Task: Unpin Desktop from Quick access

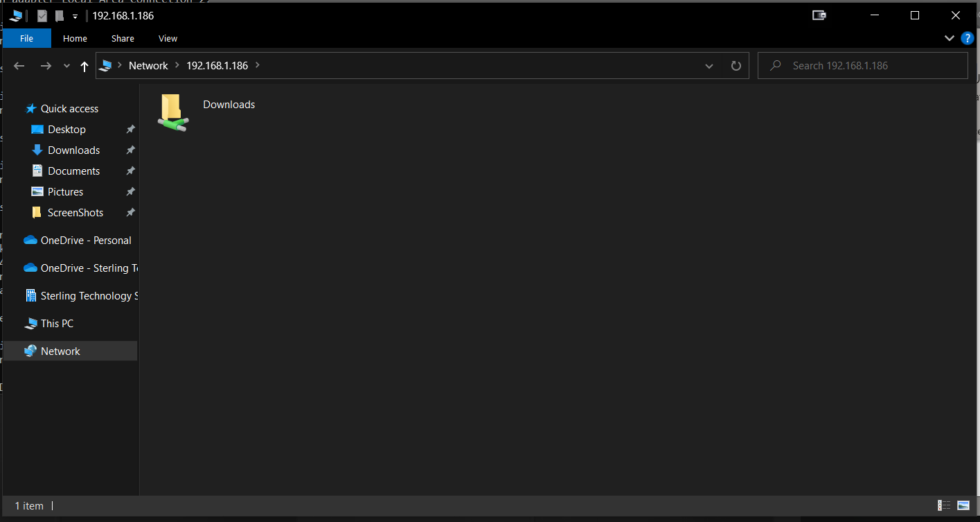Action: tap(130, 129)
